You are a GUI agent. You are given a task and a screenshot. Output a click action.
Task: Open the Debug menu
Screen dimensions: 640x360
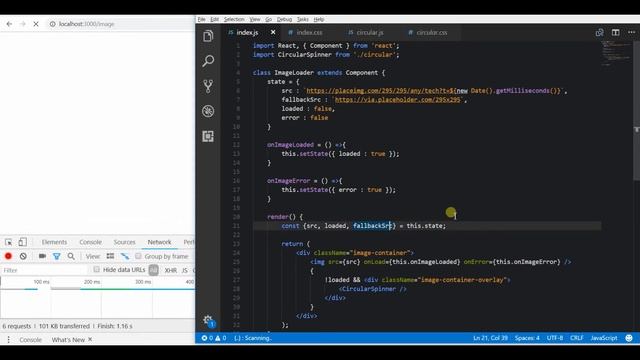tap(284, 19)
